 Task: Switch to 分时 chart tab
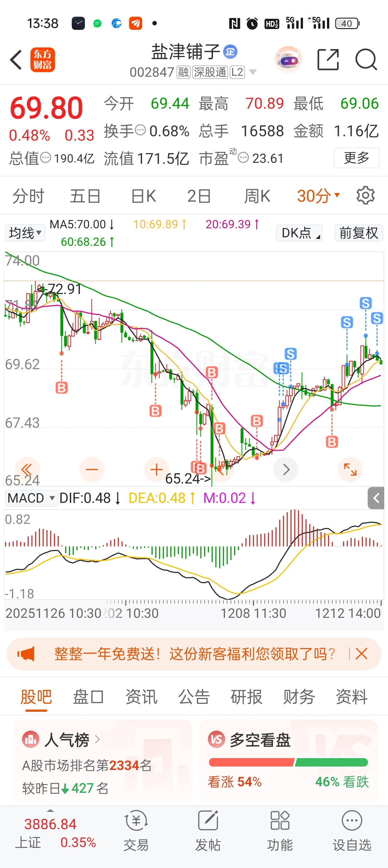28,196
